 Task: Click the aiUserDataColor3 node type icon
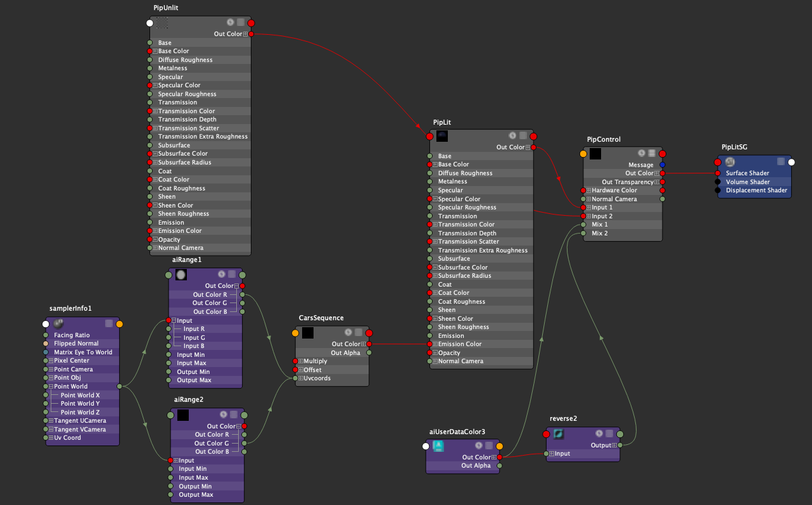click(x=440, y=446)
